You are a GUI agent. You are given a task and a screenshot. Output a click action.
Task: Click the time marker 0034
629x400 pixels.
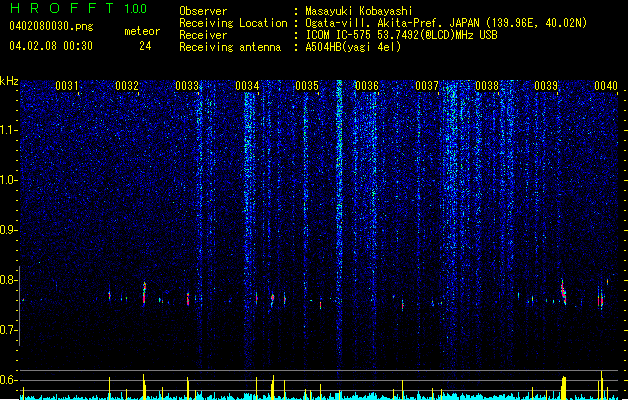247,86
